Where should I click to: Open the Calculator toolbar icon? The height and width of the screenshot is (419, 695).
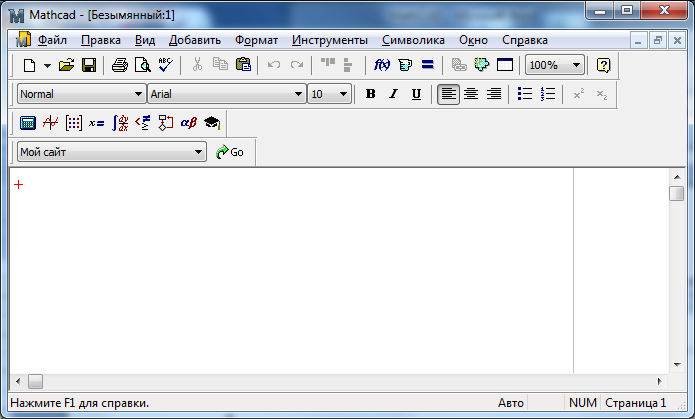27,123
